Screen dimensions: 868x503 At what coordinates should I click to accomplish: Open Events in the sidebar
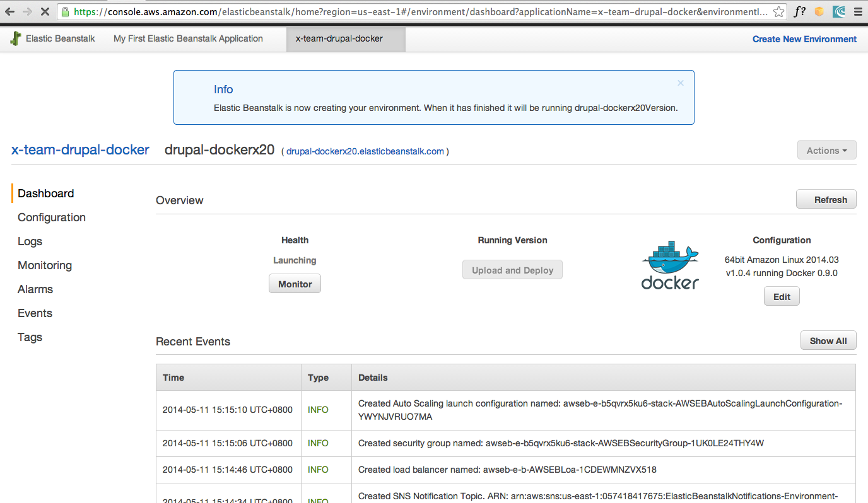(35, 313)
